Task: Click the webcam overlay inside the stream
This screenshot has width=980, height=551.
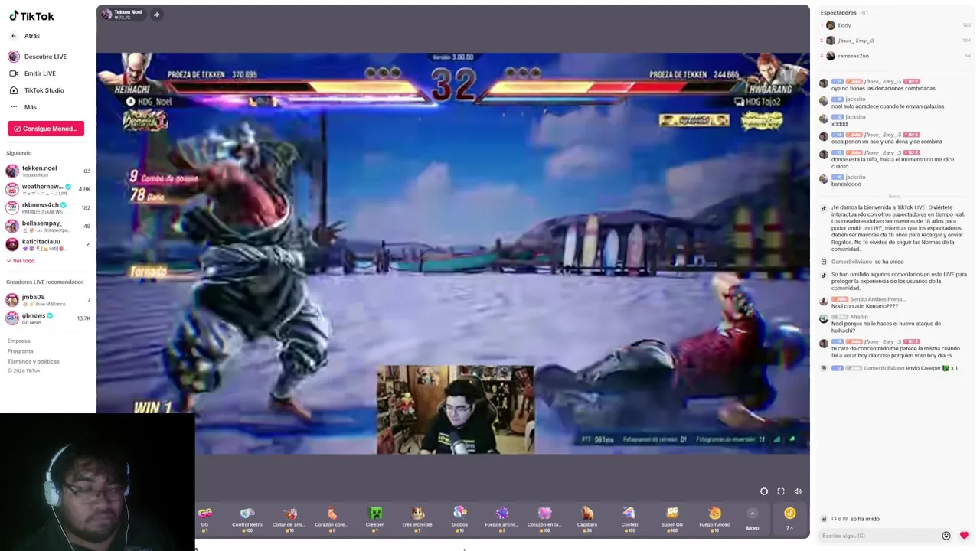Action: point(455,410)
